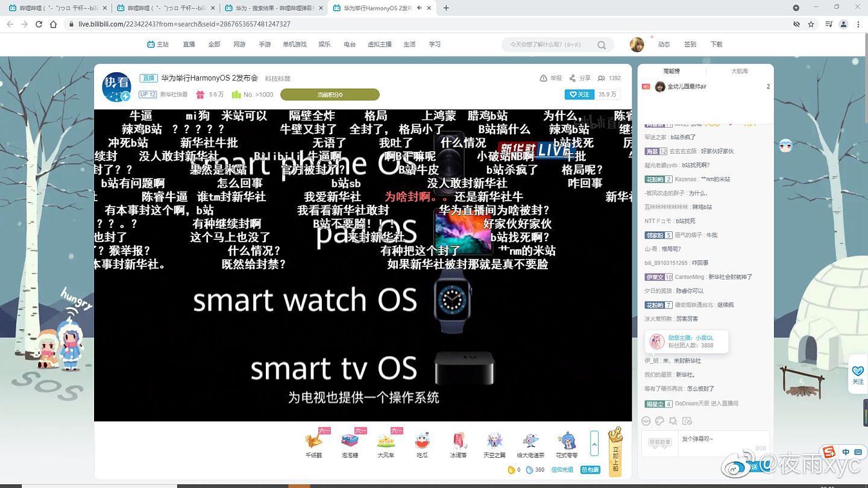Screen dimensions: 868x488
Task: Focus the danmaku input 发个弹幕呗~
Action: (x=723, y=443)
